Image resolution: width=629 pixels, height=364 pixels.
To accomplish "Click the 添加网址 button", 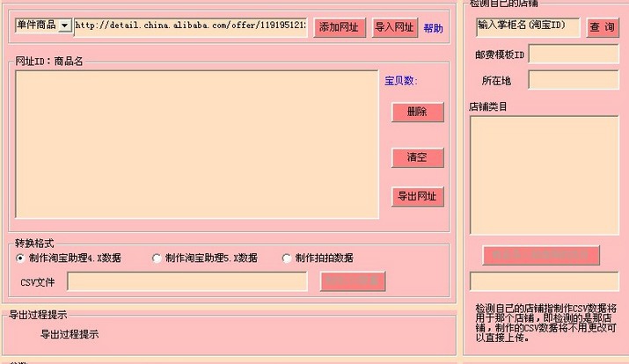I will pos(340,27).
